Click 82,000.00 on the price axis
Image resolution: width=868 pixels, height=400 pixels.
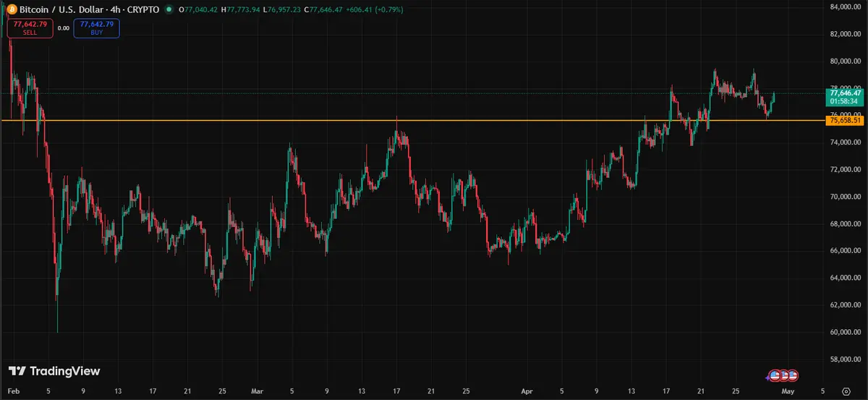(846, 34)
